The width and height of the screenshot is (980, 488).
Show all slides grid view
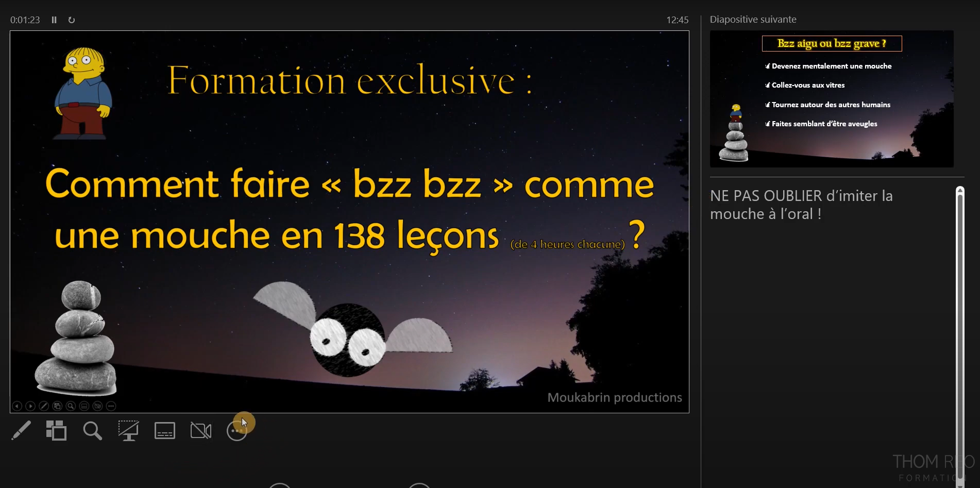[x=56, y=431]
